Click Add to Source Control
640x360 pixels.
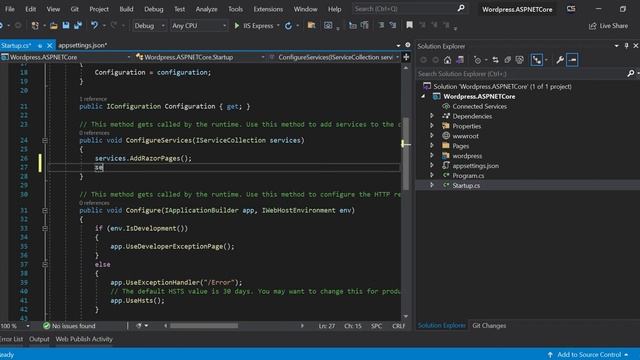(x=589, y=355)
